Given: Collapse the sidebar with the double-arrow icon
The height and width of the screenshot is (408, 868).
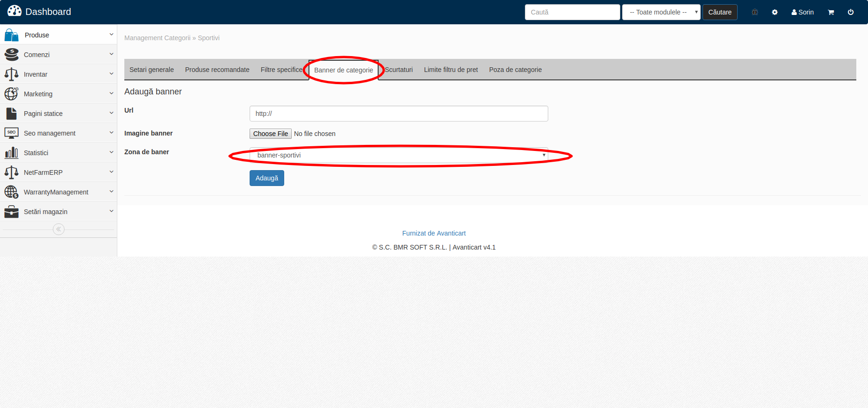Looking at the screenshot, I should click(58, 229).
